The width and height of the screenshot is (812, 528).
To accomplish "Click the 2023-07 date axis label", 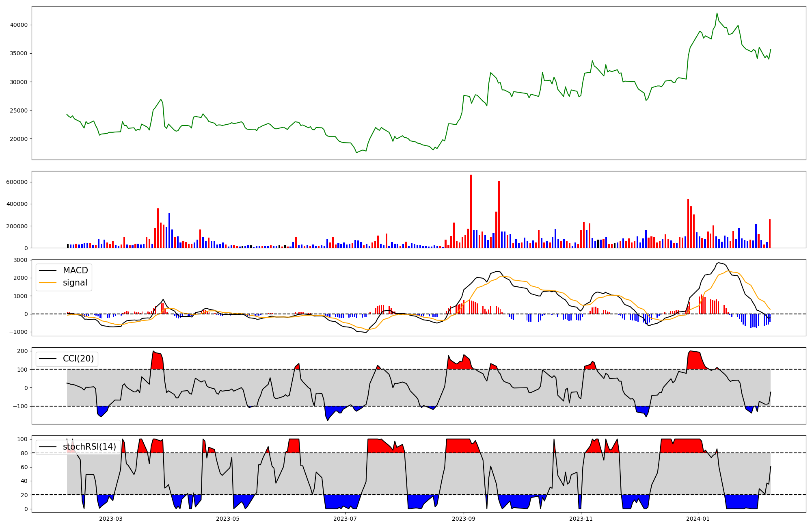I will (345, 519).
